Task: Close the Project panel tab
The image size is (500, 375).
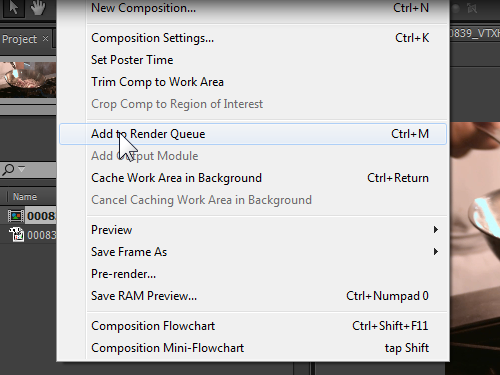Action: [46, 39]
